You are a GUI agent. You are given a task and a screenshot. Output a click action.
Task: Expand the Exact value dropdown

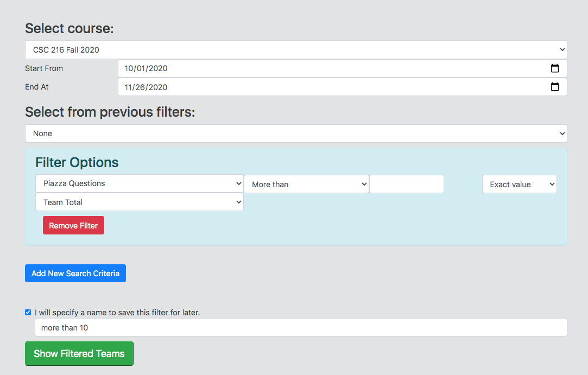519,185
